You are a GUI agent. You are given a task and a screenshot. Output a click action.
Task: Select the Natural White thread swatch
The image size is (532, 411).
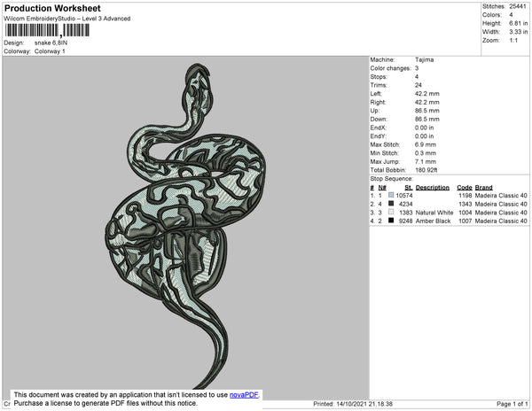pyautogui.click(x=391, y=212)
